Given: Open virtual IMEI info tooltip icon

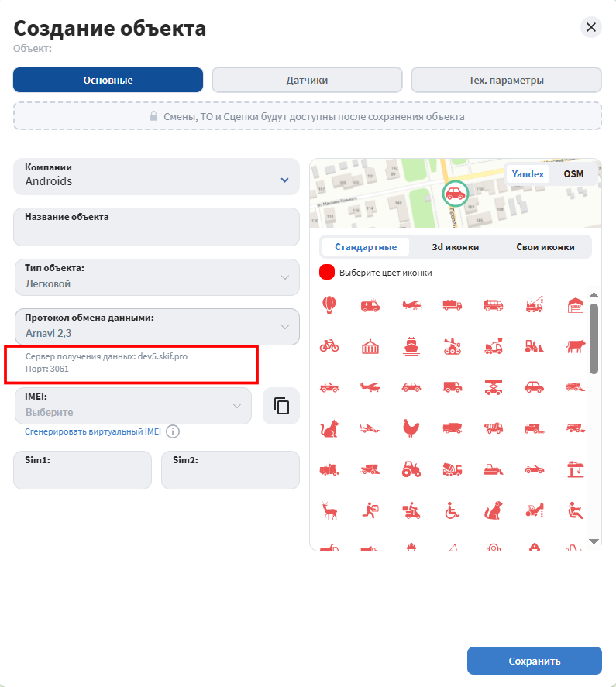Looking at the screenshot, I should (x=173, y=431).
